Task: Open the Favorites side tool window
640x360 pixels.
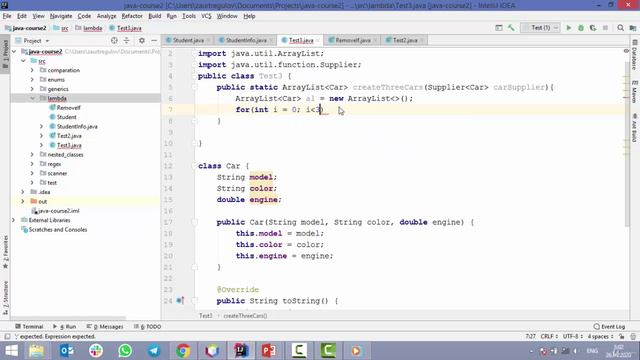Action: (x=5, y=252)
